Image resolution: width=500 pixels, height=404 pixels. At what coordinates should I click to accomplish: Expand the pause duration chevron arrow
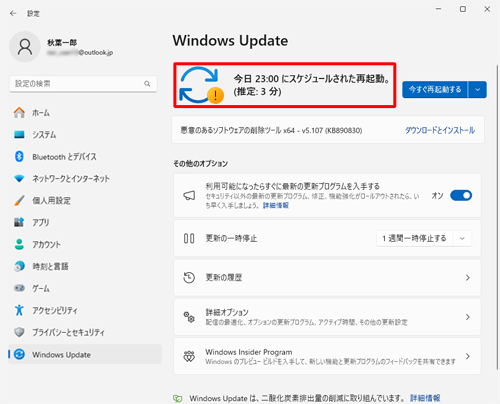coord(462,238)
